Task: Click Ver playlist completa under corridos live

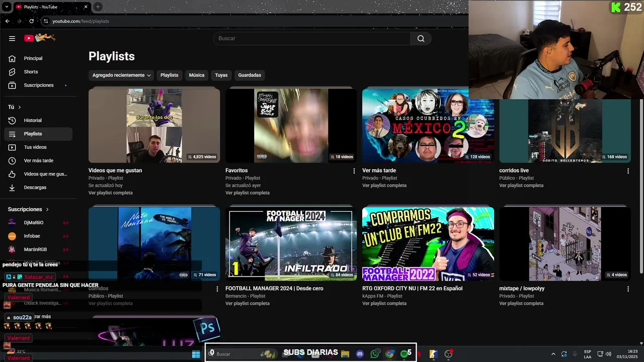Action: click(521, 186)
